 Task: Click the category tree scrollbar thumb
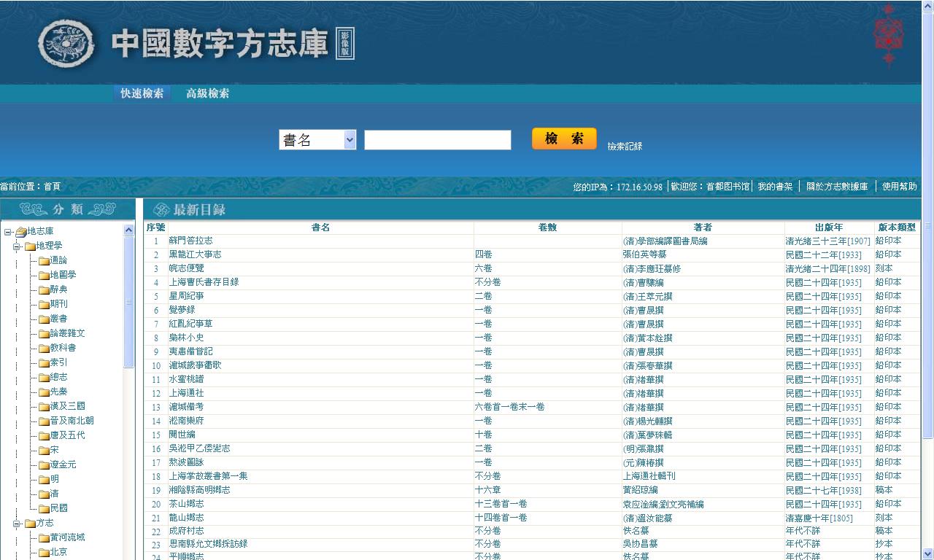pyautogui.click(x=129, y=302)
